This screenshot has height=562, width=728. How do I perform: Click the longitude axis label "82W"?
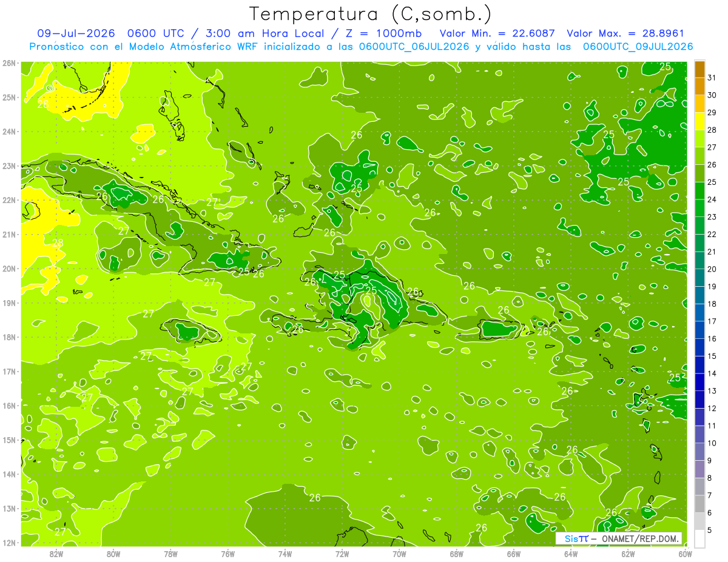point(56,554)
